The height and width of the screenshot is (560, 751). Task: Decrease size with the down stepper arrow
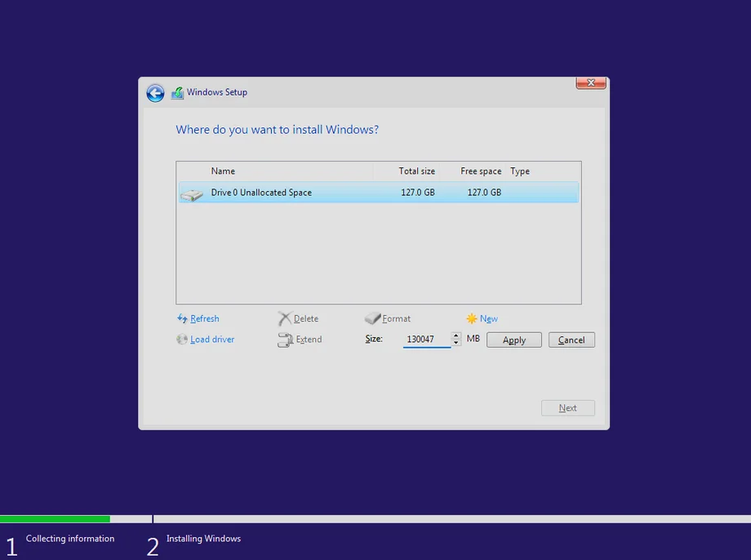click(456, 343)
